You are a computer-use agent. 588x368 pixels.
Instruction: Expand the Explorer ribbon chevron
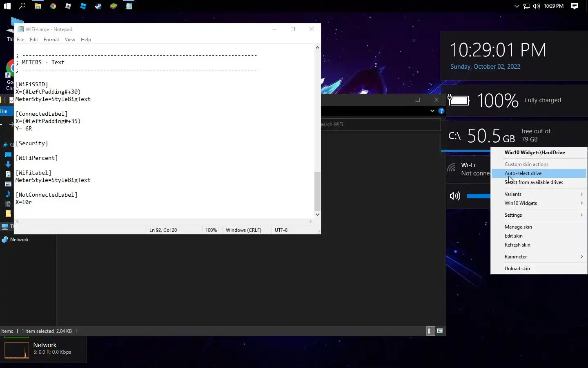[x=432, y=111]
